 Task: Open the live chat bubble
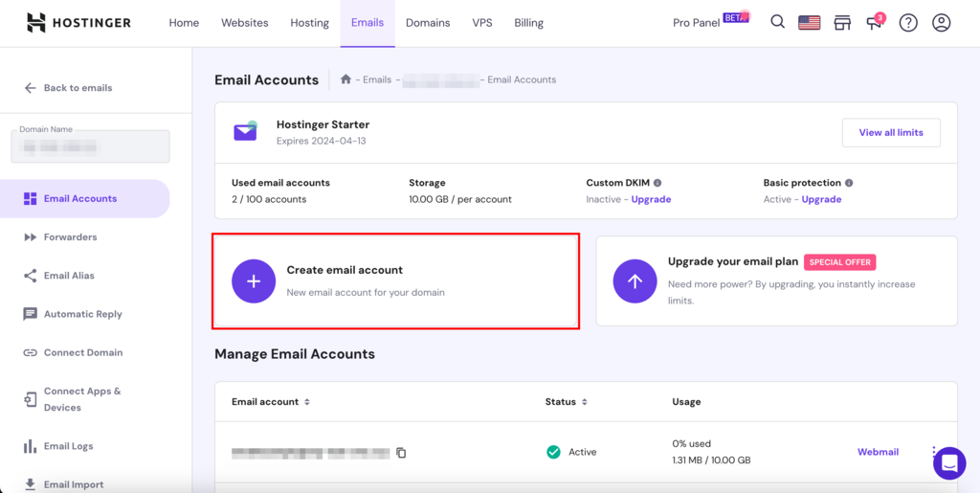pyautogui.click(x=949, y=463)
